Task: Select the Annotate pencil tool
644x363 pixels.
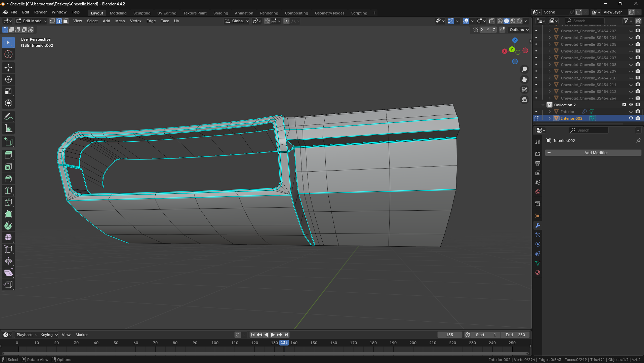Action: tap(8, 117)
